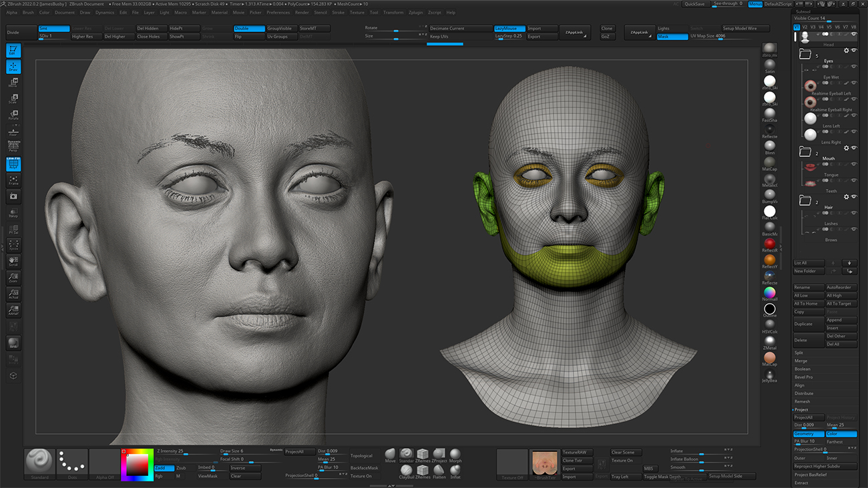Select the Morph brush icon
The width and height of the screenshot is (868, 488).
coord(455,455)
